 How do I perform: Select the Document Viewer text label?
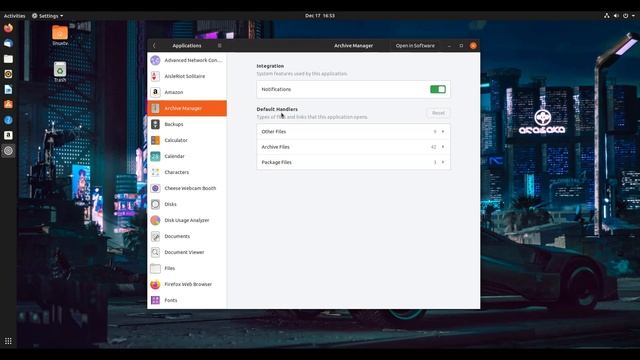184,252
